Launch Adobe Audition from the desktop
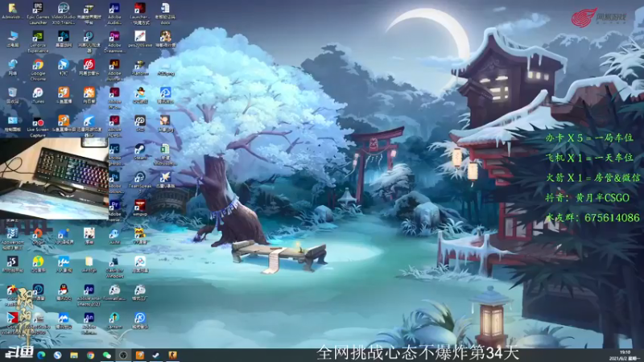Image resolution: width=644 pixels, height=362 pixels. tap(114, 13)
